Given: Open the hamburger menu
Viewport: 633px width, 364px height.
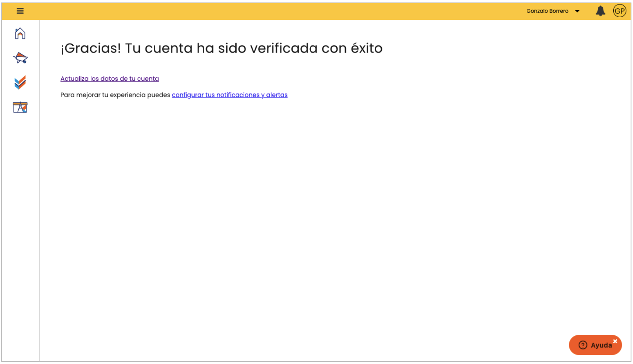Looking at the screenshot, I should [20, 11].
